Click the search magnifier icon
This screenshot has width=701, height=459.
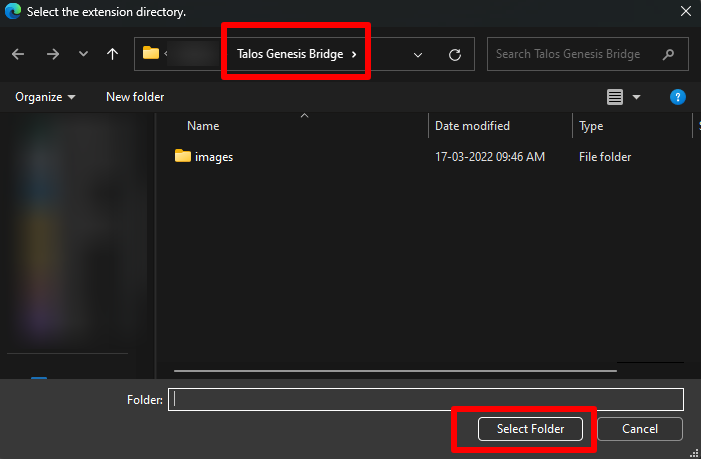pyautogui.click(x=668, y=55)
